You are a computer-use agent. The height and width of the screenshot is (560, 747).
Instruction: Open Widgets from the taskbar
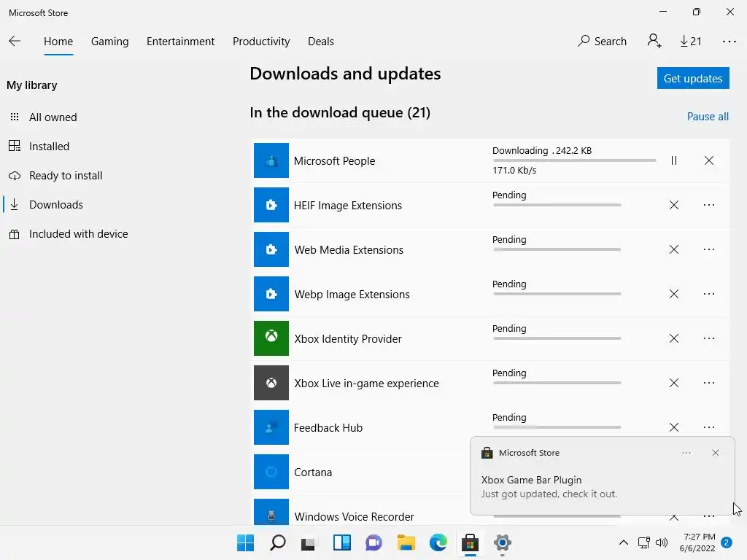tap(341, 542)
